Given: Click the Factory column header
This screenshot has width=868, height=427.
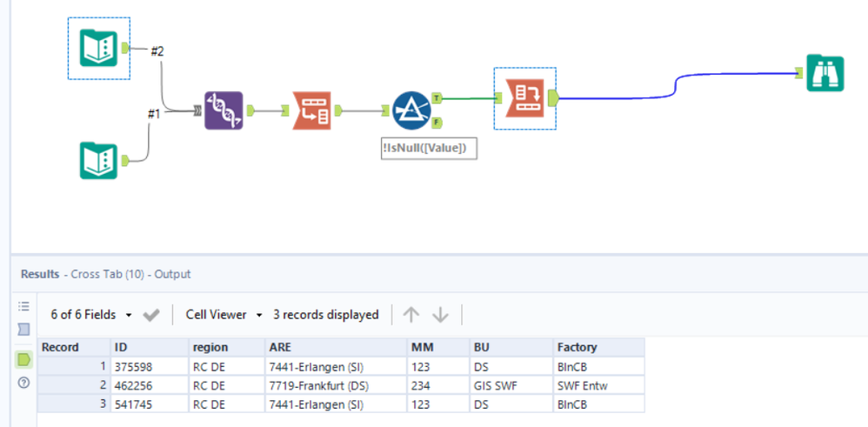Looking at the screenshot, I should pos(599,347).
